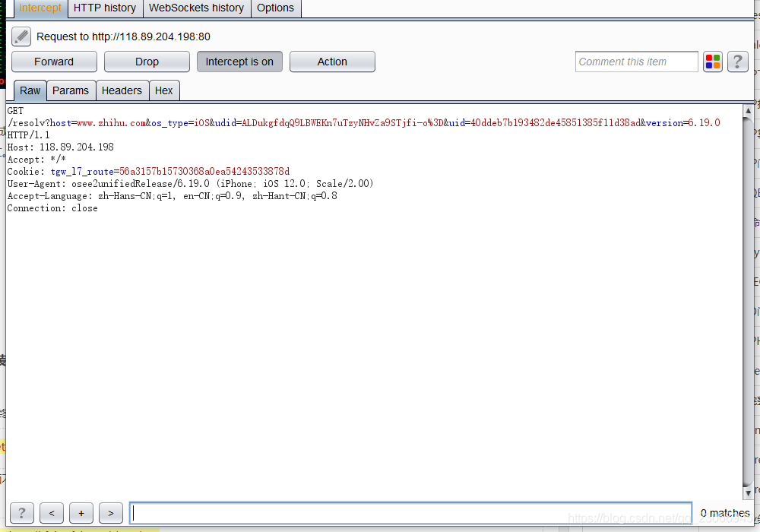Drop the intercepted request
This screenshot has width=760, height=532.
pos(147,62)
